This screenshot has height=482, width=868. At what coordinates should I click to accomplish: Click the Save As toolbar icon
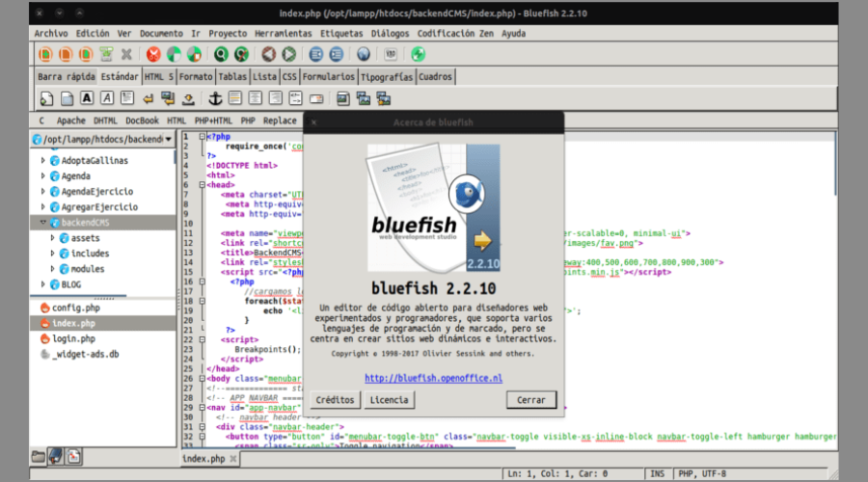point(106,54)
